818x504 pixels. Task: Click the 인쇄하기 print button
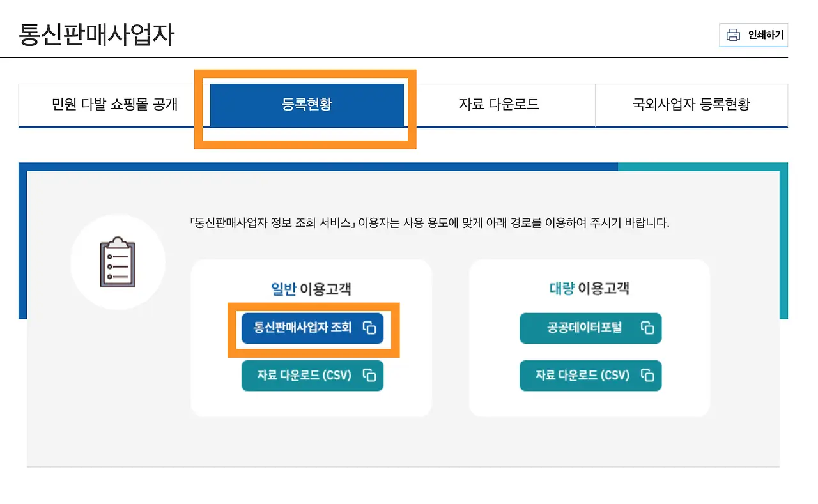(753, 35)
